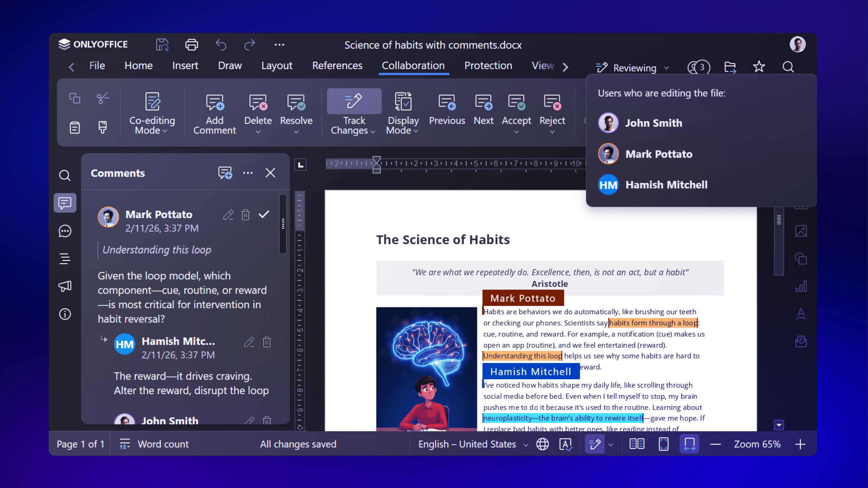
Task: Open the Search icon in left sidebar
Action: [65, 175]
